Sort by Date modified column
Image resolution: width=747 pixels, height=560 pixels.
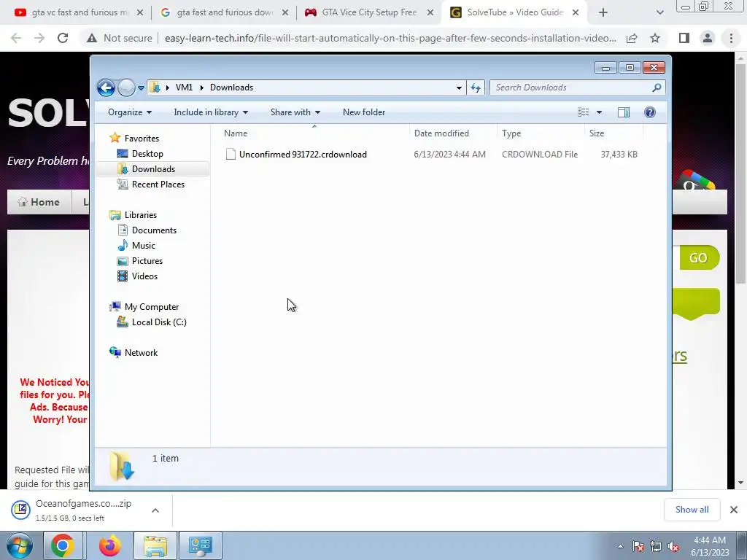(x=453, y=133)
